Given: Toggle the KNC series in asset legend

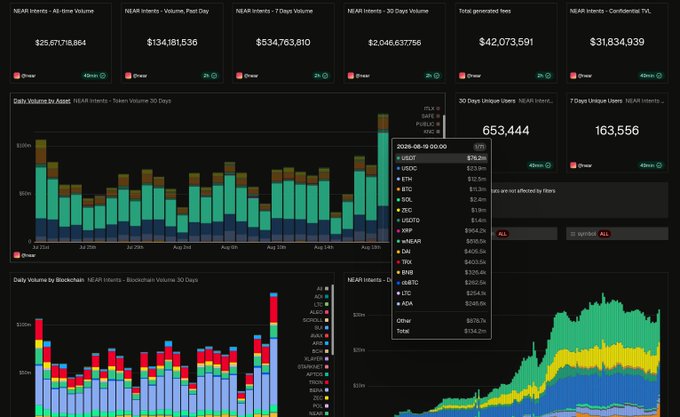Looking at the screenshot, I should pos(432,131).
